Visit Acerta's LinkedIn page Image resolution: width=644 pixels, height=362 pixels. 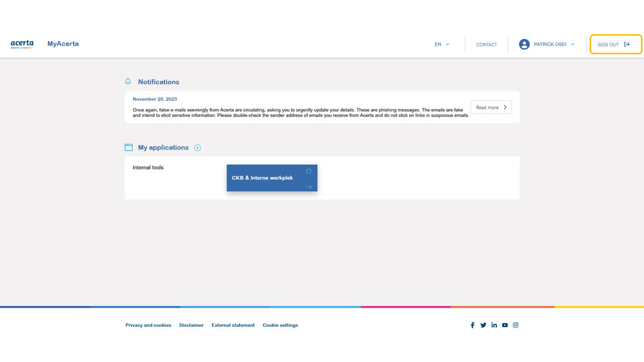click(494, 325)
